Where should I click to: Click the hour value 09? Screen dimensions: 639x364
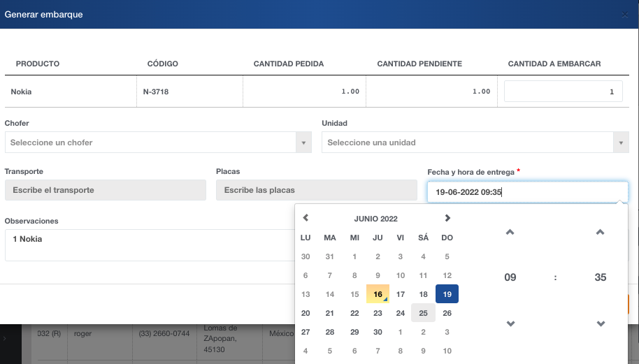point(510,277)
